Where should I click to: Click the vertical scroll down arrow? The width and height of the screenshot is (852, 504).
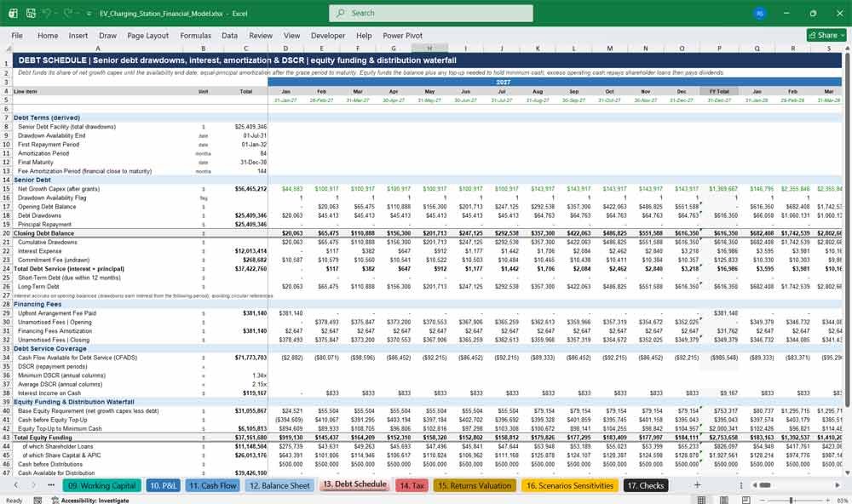click(847, 473)
